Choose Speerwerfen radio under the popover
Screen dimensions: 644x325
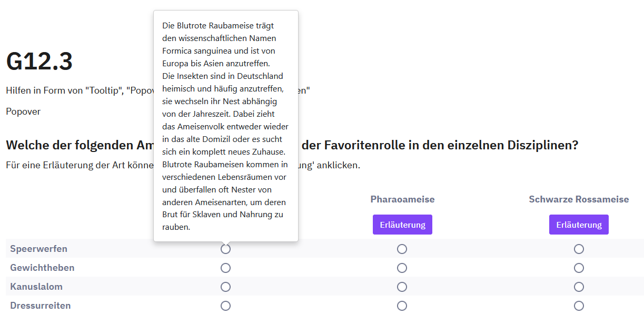pos(225,249)
